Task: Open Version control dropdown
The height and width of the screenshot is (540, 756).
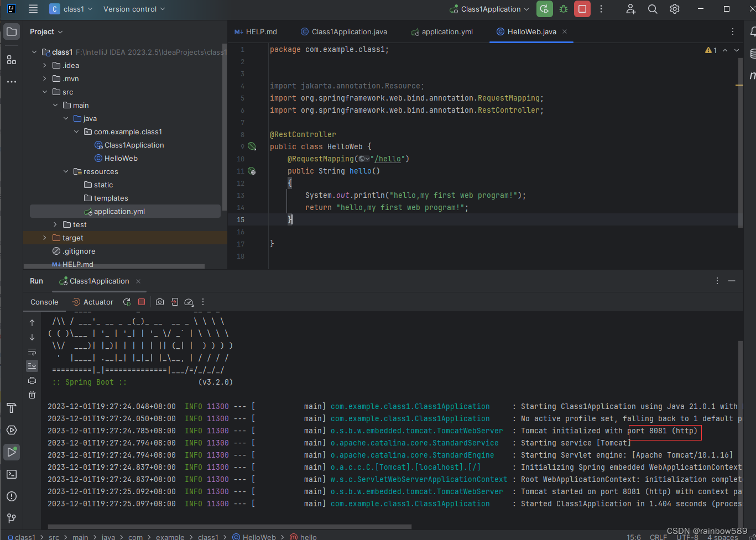Action: (134, 9)
